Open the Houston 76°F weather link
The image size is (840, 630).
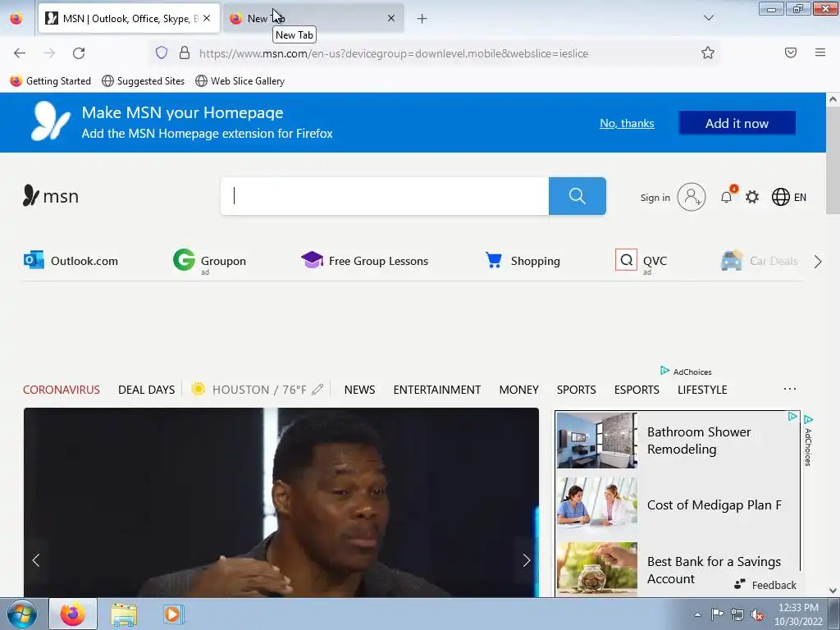pyautogui.click(x=250, y=390)
